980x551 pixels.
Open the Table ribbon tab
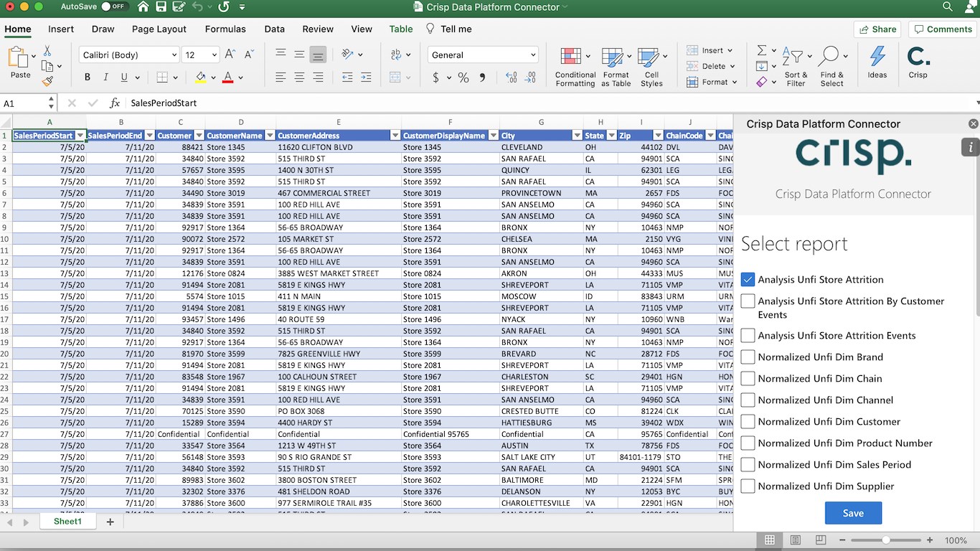point(401,29)
